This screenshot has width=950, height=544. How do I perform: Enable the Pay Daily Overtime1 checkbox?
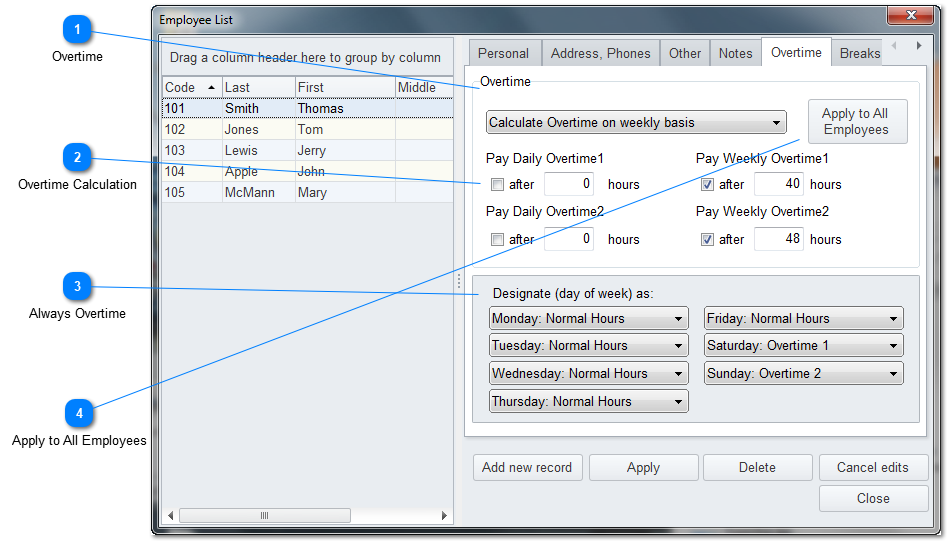tap(497, 185)
